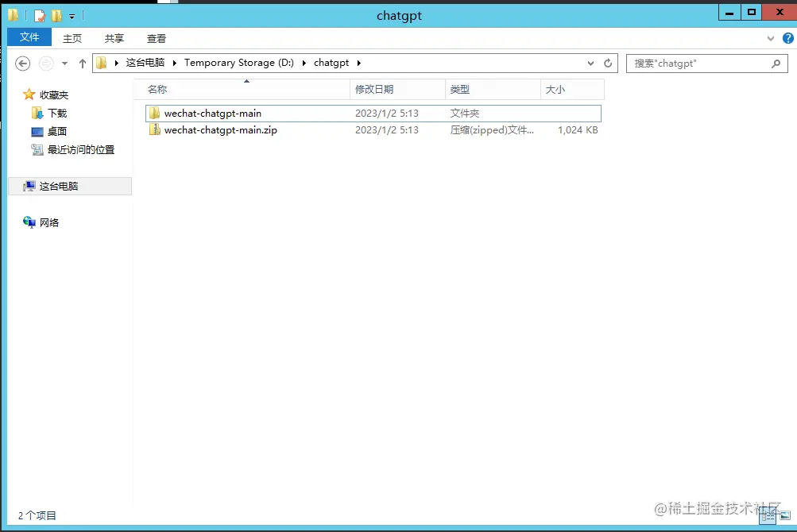Switch to the 主页 ribbon tab
This screenshot has height=532, width=797.
[x=72, y=38]
